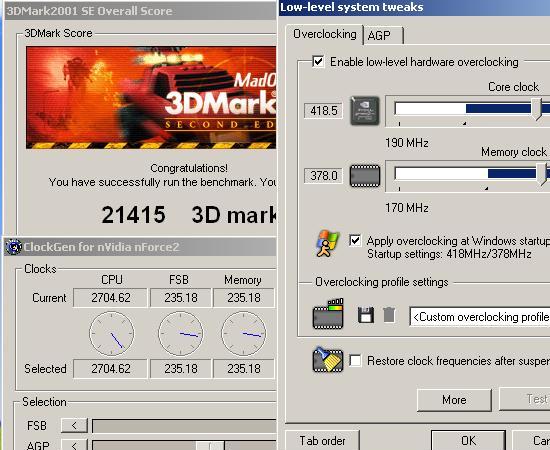Toggle Enable low-level hardware overclocking checkbox
This screenshot has height=450, width=550.
click(318, 62)
